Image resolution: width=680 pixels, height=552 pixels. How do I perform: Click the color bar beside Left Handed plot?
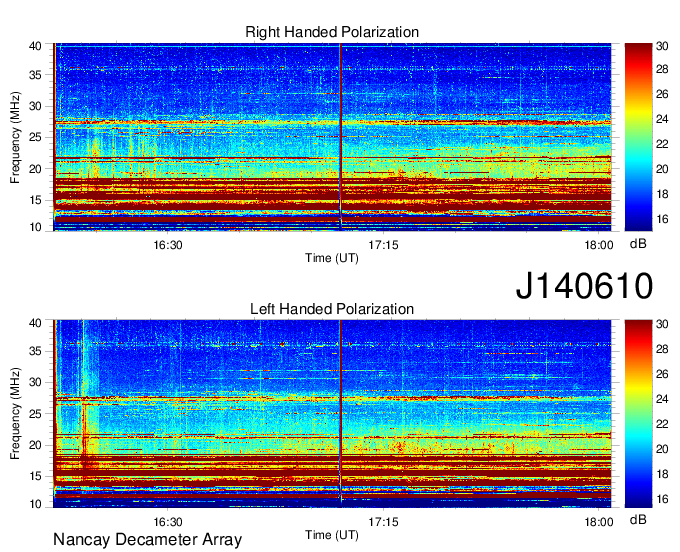[x=638, y=414]
